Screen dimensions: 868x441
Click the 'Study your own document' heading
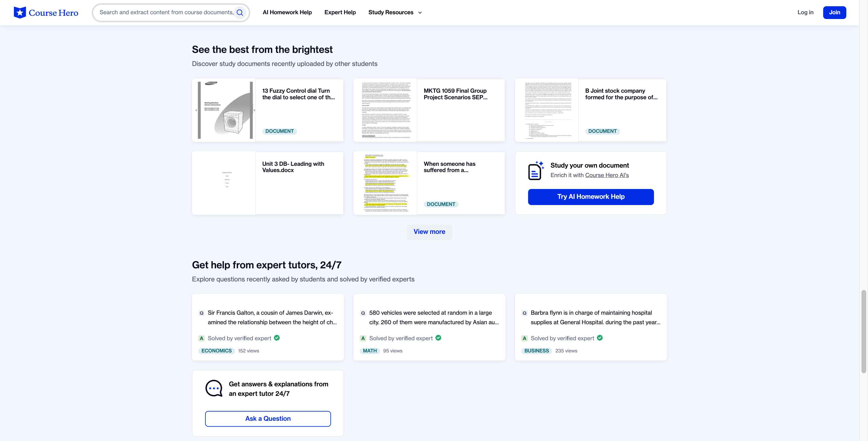590,165
